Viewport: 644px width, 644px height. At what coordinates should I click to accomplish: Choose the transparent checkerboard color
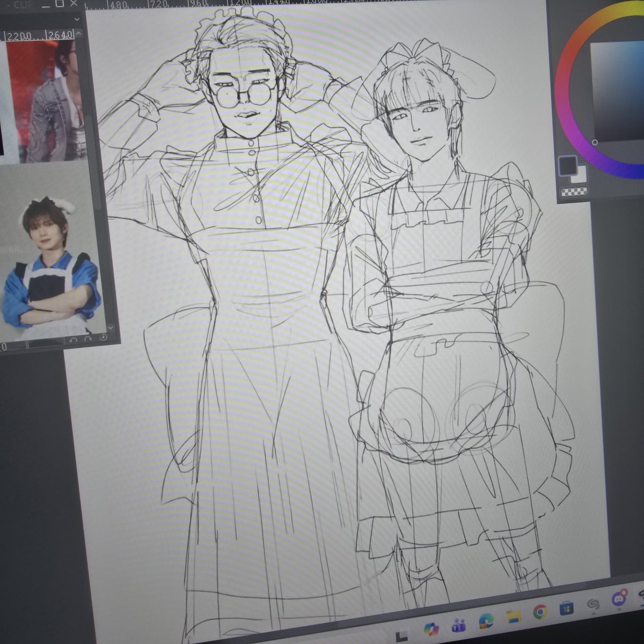[x=574, y=191]
